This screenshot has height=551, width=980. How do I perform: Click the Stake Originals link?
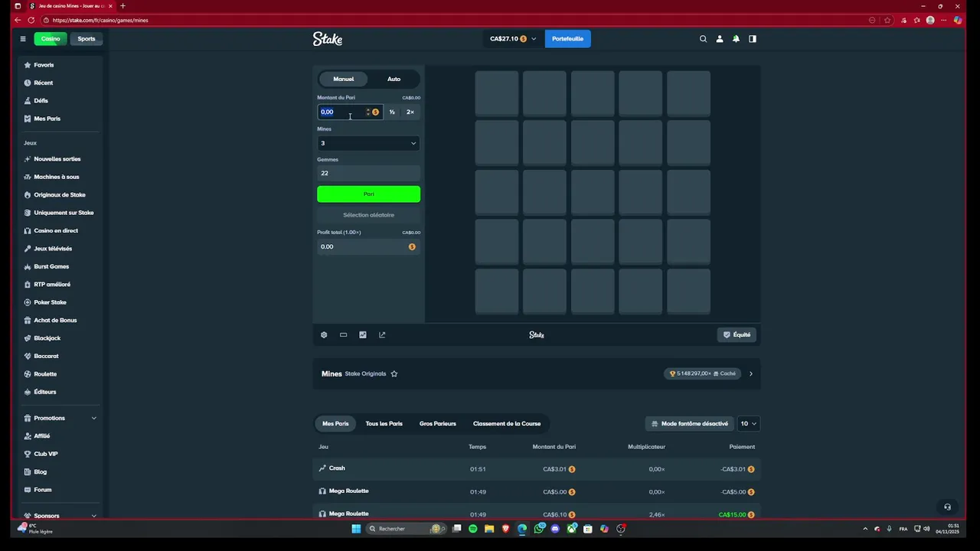click(365, 373)
